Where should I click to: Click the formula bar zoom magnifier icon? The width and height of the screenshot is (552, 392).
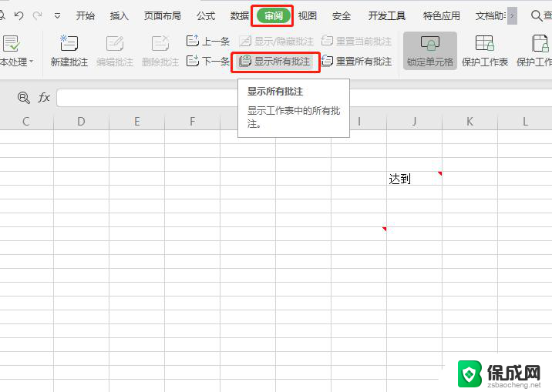pyautogui.click(x=24, y=97)
